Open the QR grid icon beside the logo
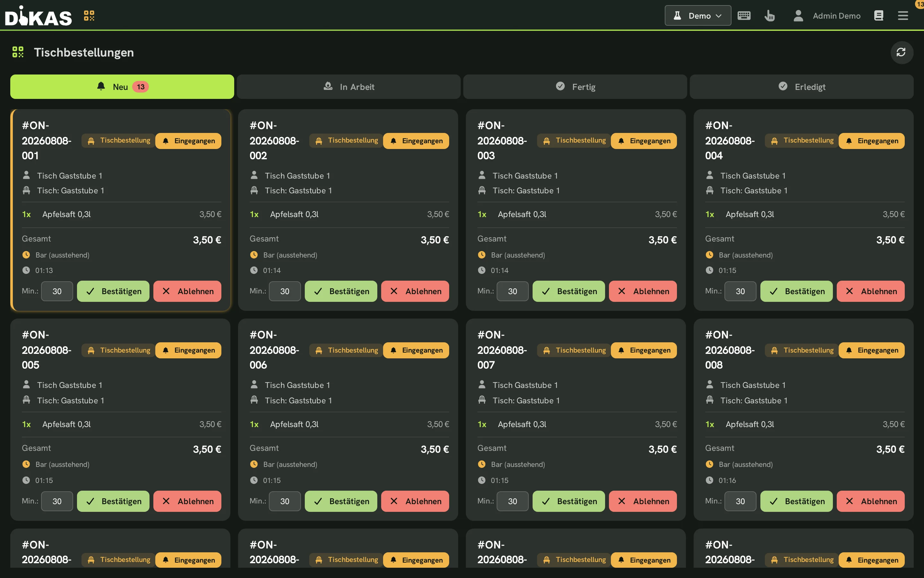This screenshot has height=578, width=924. pos(89,16)
